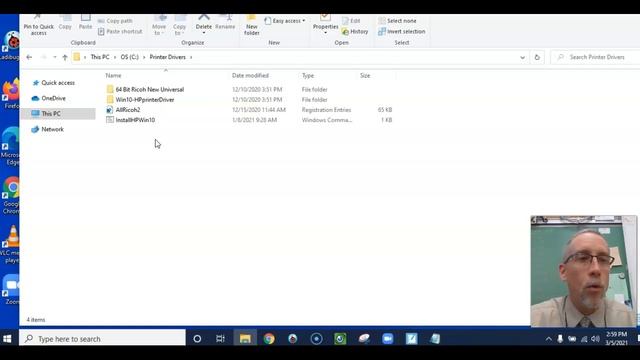
Task: Open the Move to dropdown
Action: pos(159,26)
